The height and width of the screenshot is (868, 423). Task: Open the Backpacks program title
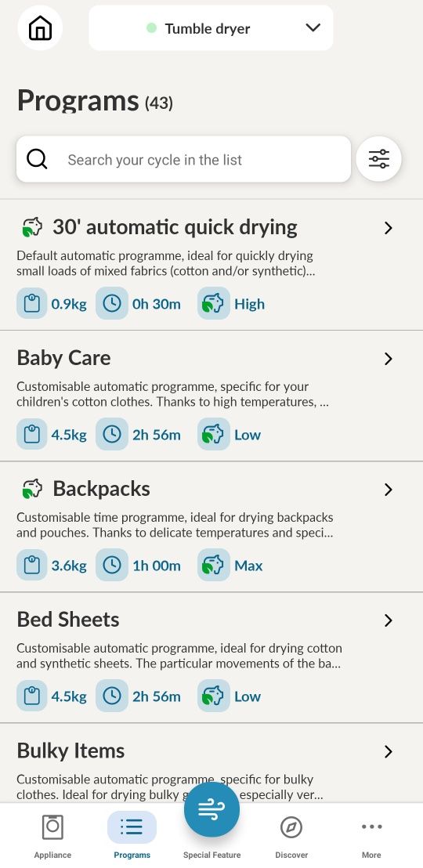(101, 489)
